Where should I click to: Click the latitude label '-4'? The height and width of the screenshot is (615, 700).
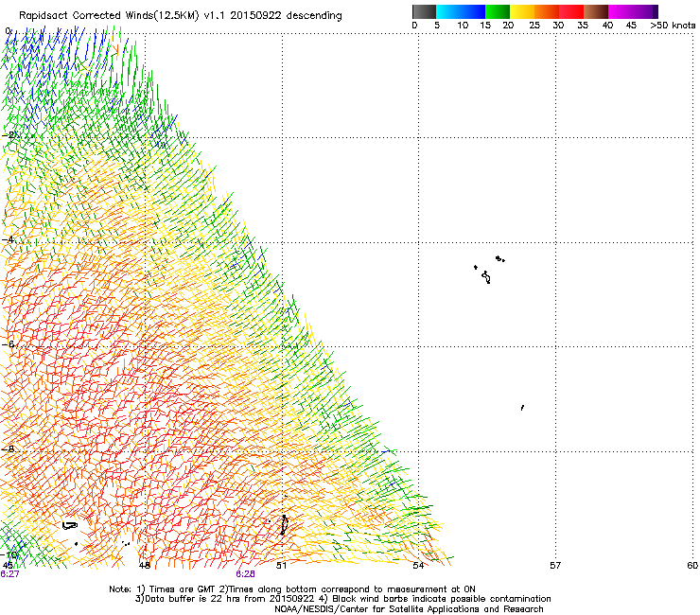9,239
